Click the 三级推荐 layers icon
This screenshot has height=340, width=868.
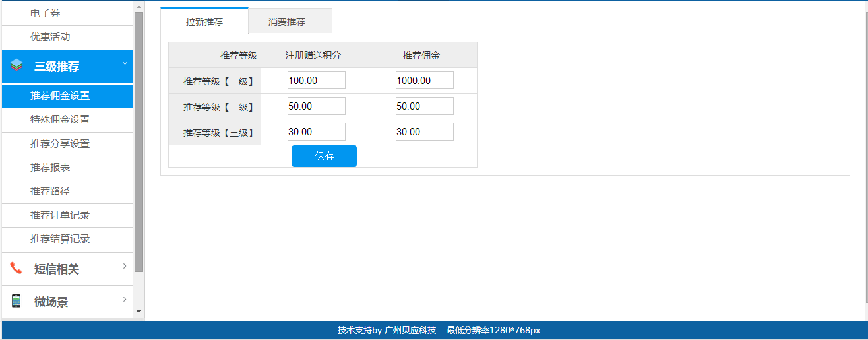point(16,65)
